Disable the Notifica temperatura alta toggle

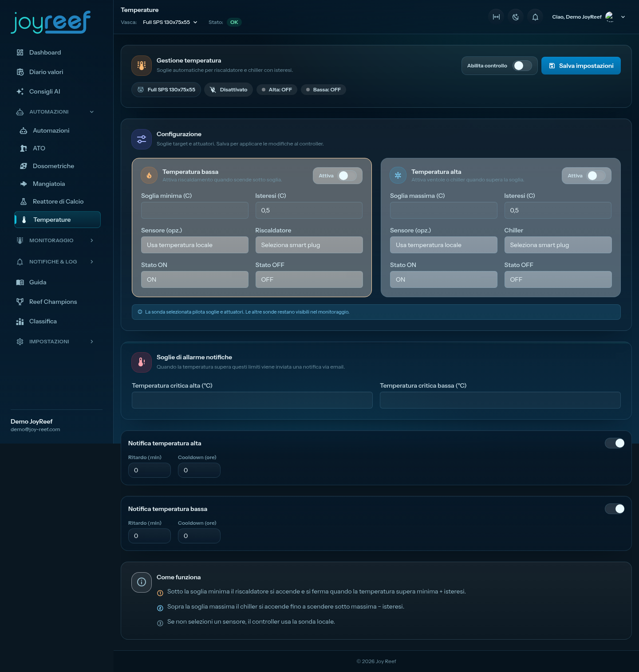[615, 443]
